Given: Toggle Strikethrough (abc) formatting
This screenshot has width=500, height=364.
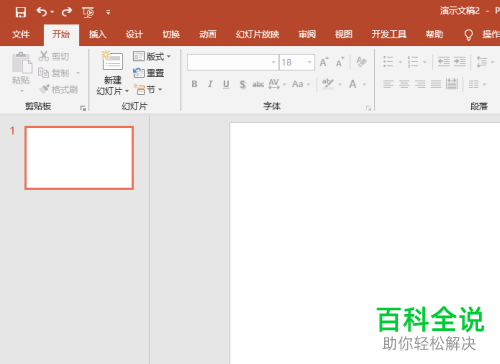Looking at the screenshot, I should tap(258, 84).
